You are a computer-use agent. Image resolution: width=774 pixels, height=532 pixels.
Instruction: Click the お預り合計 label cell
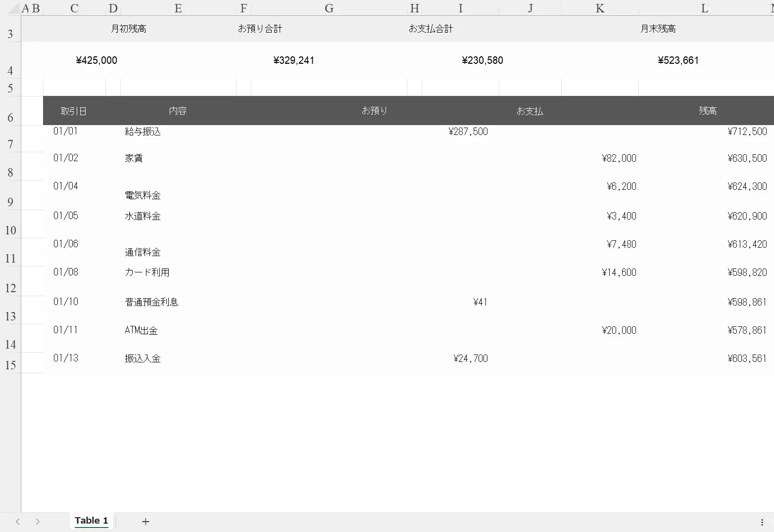pos(260,29)
